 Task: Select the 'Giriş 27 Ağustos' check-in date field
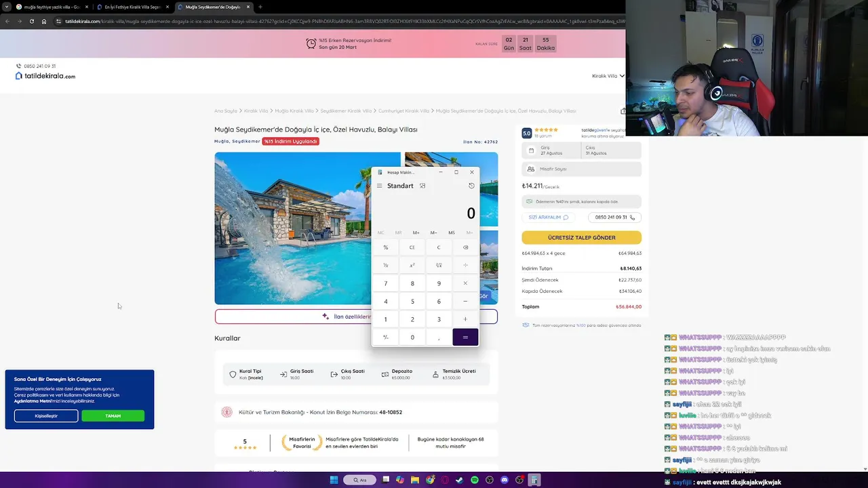(551, 150)
